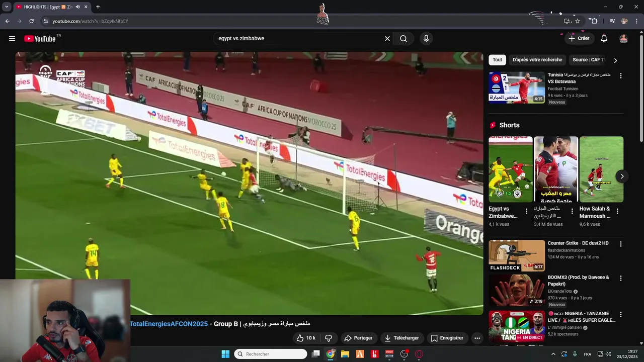Viewport: 644px width, 362px height.
Task: Open the browser extensions puzzle icon
Action: point(595,21)
